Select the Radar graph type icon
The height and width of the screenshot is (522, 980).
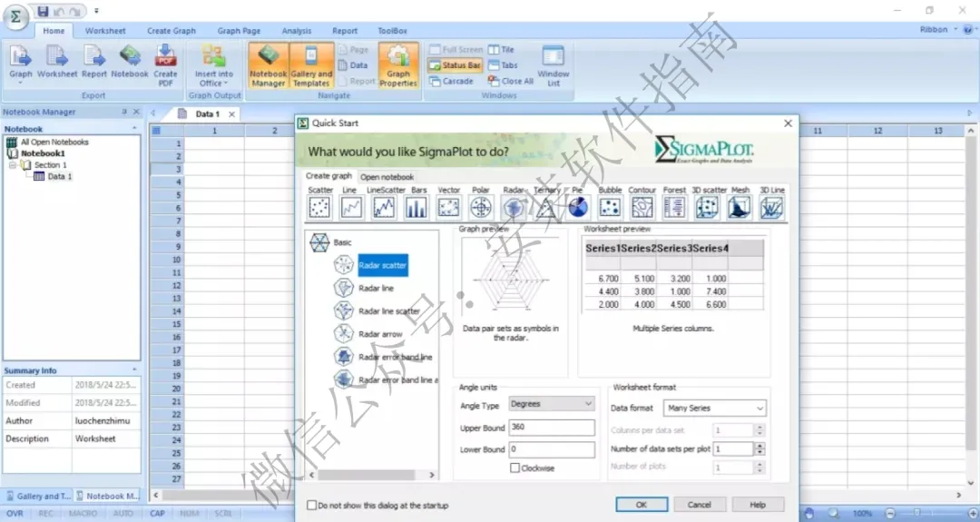(513, 207)
